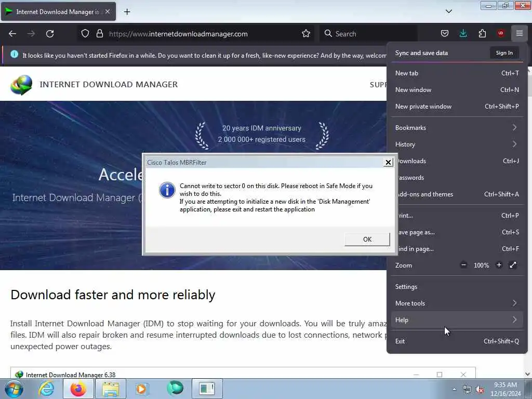This screenshot has width=532, height=399.
Task: Choose New window from the menu
Action: 457,89
